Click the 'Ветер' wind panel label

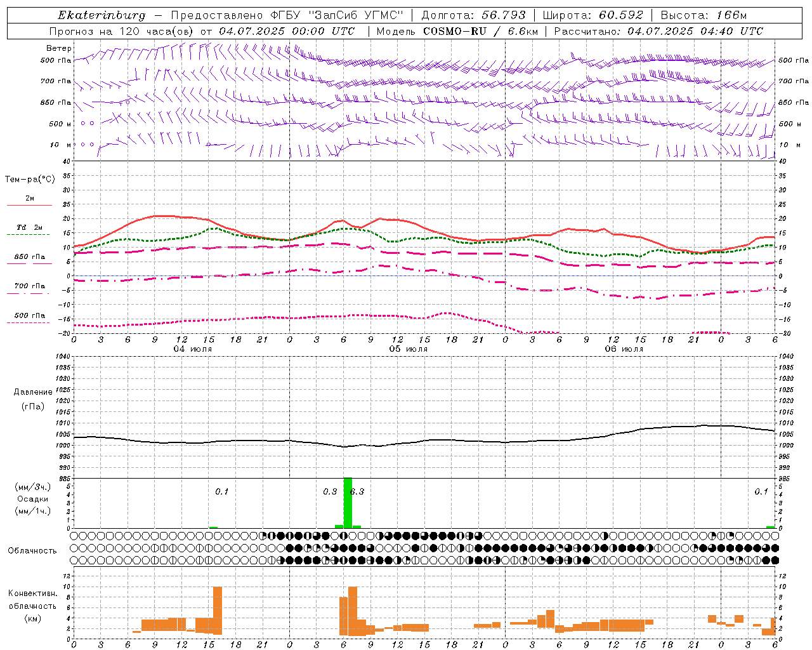click(59, 48)
